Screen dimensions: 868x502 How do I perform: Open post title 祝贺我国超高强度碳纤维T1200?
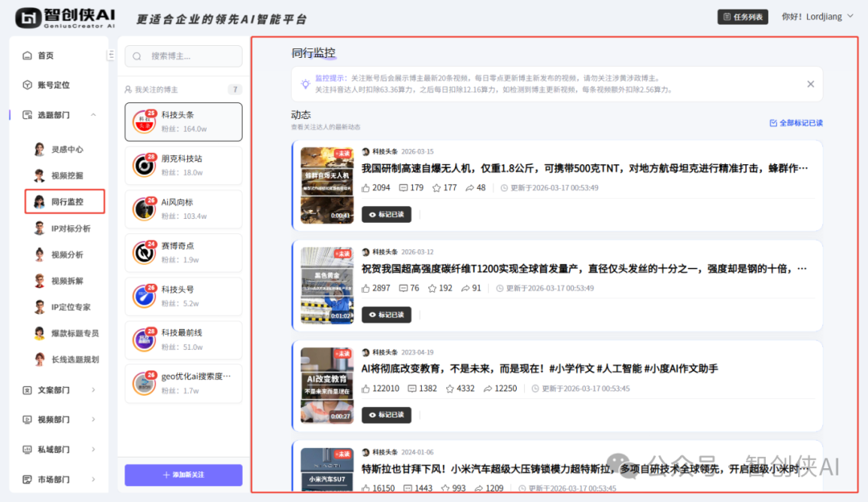coord(584,268)
